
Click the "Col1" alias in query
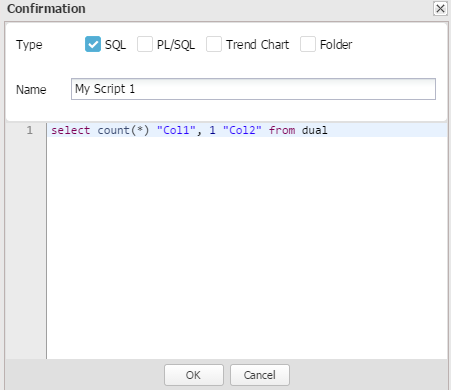tap(176, 130)
